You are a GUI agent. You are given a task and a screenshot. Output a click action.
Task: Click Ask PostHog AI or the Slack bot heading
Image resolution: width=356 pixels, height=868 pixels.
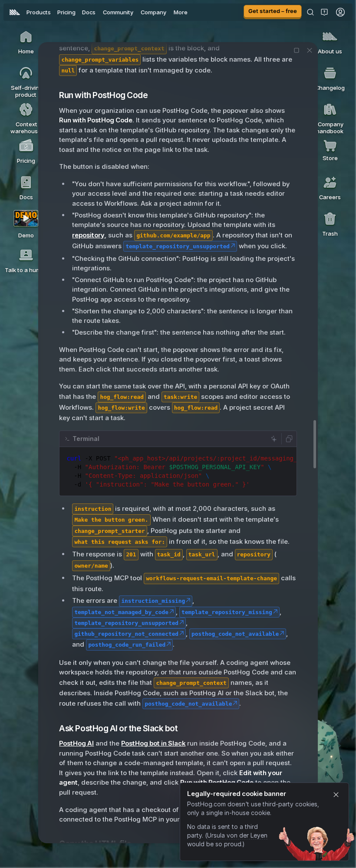(118, 728)
